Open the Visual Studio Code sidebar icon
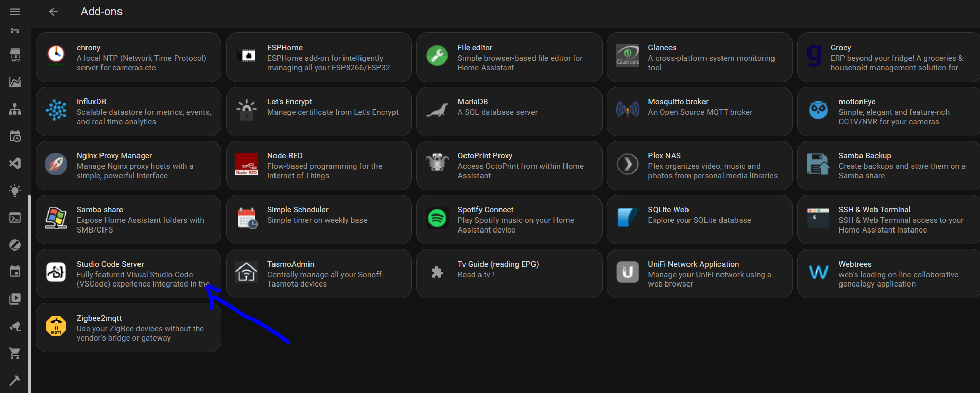Image resolution: width=980 pixels, height=393 pixels. [15, 164]
